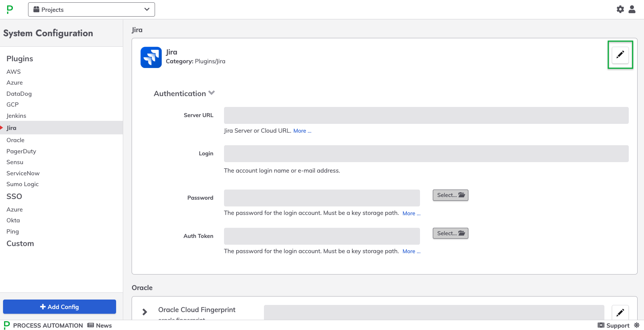The height and width of the screenshot is (330, 644).
Task: Select ServiceNow in the sidebar
Action: pos(23,173)
